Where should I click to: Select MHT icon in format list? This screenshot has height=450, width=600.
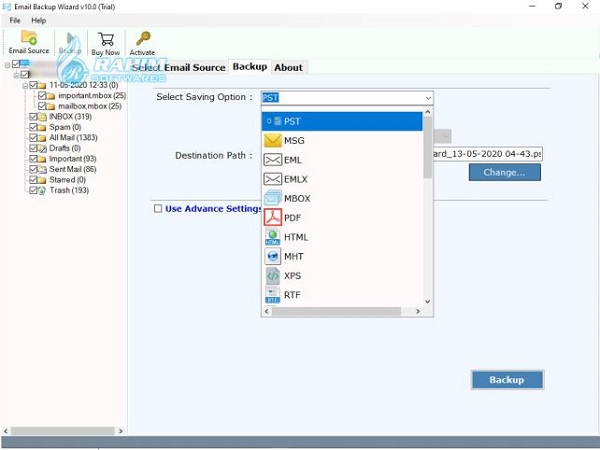[272, 256]
